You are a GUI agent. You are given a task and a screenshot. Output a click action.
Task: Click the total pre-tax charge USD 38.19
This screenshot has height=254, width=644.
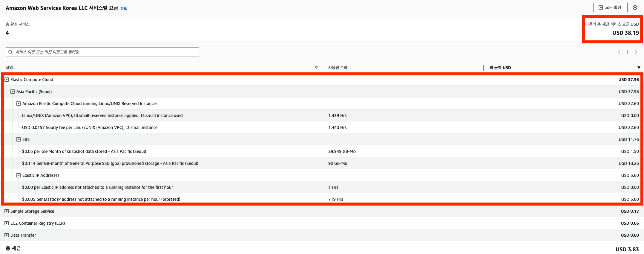[625, 33]
